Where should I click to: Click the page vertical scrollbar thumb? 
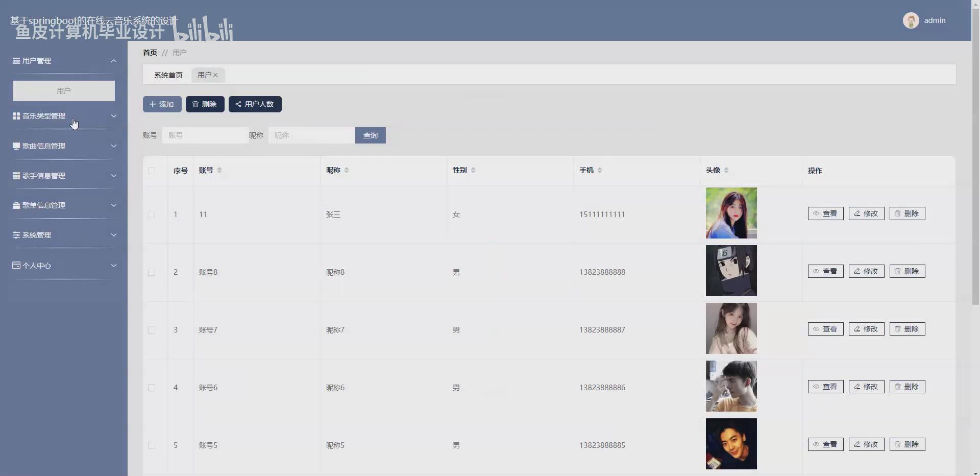[975, 156]
